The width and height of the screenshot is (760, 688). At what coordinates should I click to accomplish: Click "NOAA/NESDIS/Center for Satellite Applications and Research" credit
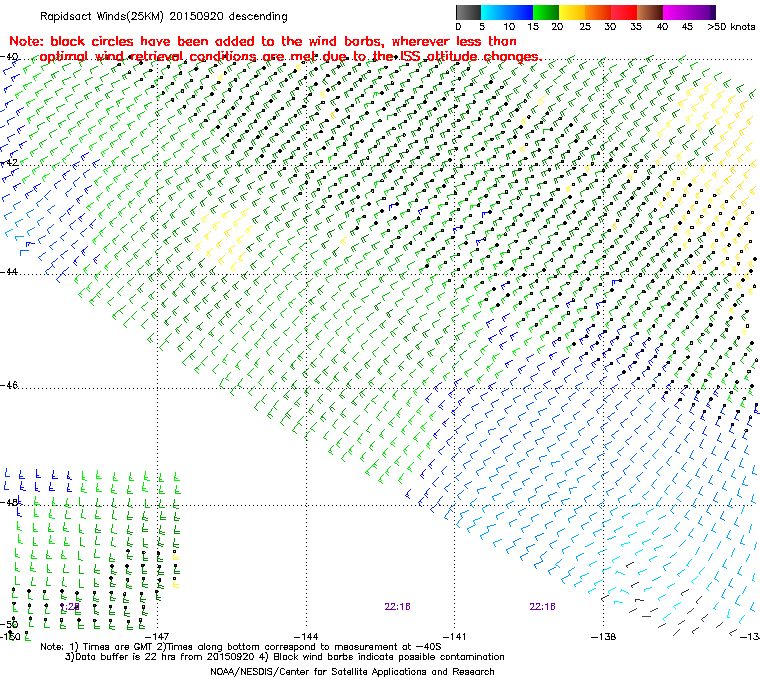pyautogui.click(x=352, y=672)
